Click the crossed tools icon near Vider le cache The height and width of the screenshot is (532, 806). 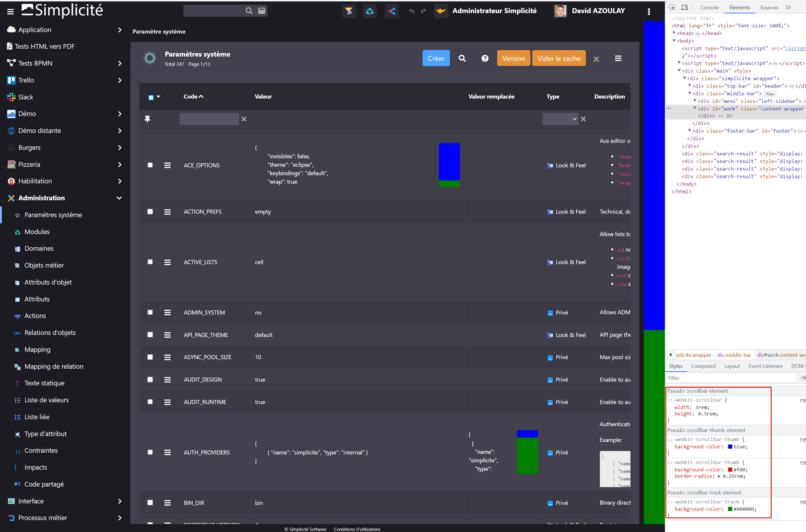click(x=596, y=59)
